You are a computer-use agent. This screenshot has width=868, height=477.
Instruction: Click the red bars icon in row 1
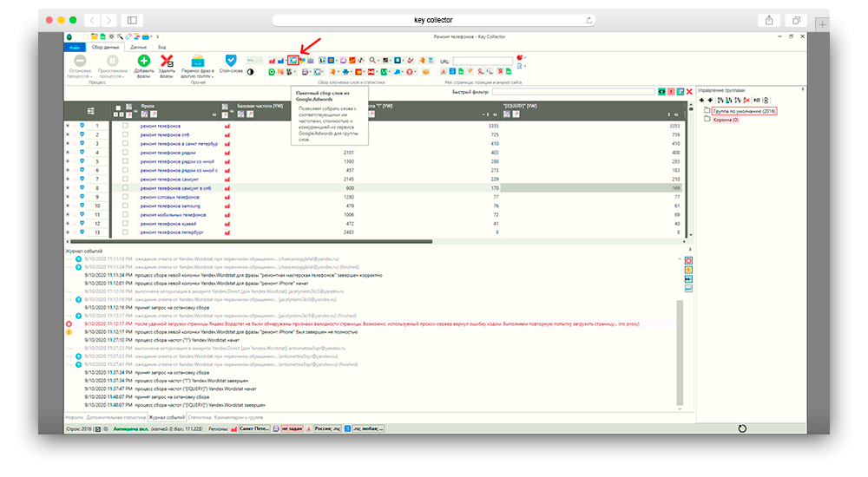pyautogui.click(x=227, y=126)
